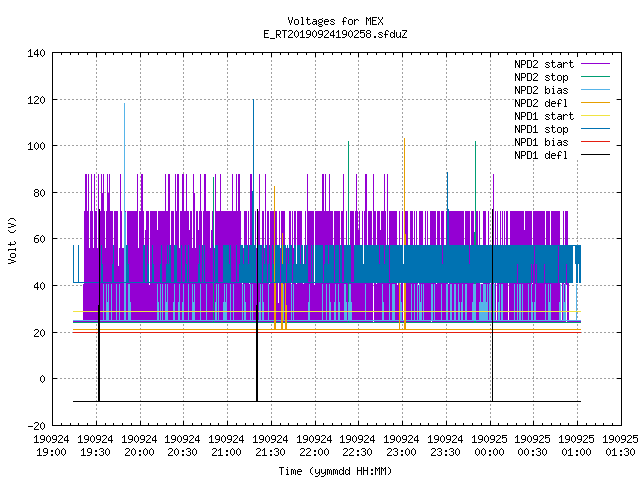Click the 'NPD2 defl' legend label
The width and height of the screenshot is (640, 480).
(x=541, y=103)
